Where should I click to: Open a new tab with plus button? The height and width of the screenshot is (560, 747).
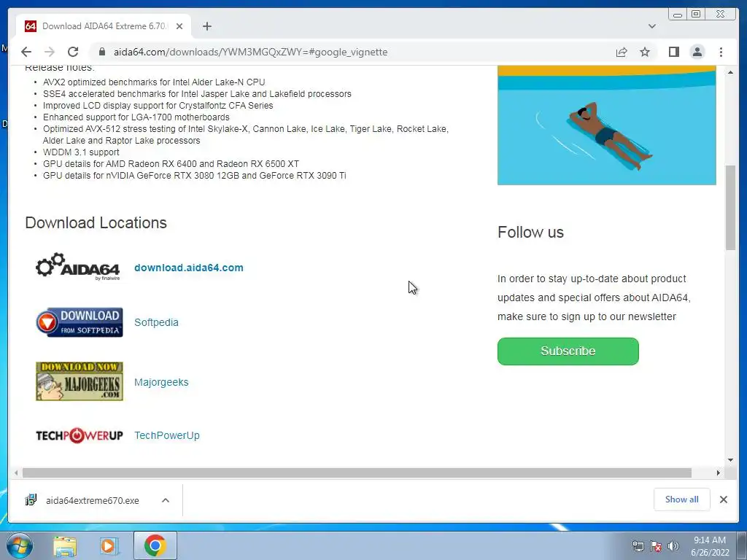[x=206, y=26]
